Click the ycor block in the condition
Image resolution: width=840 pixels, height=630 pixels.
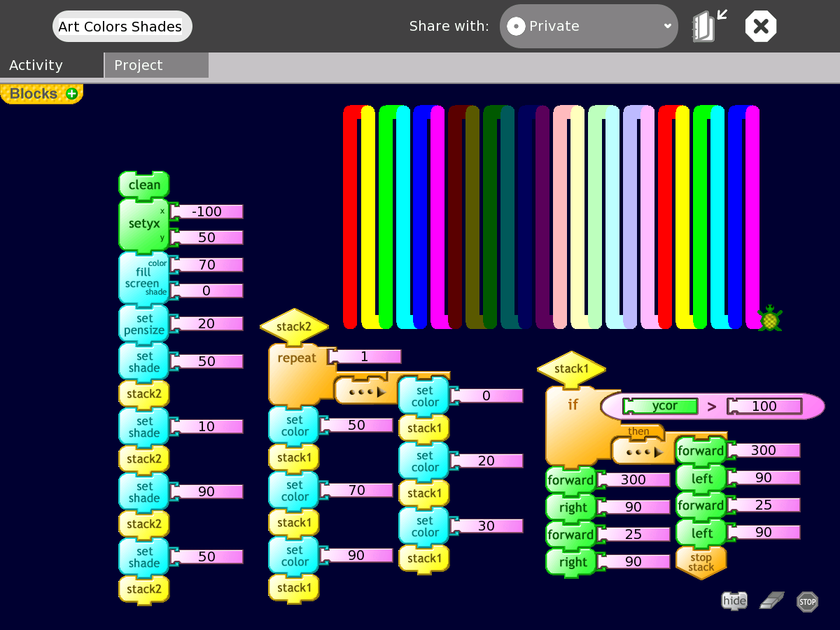[x=660, y=406]
